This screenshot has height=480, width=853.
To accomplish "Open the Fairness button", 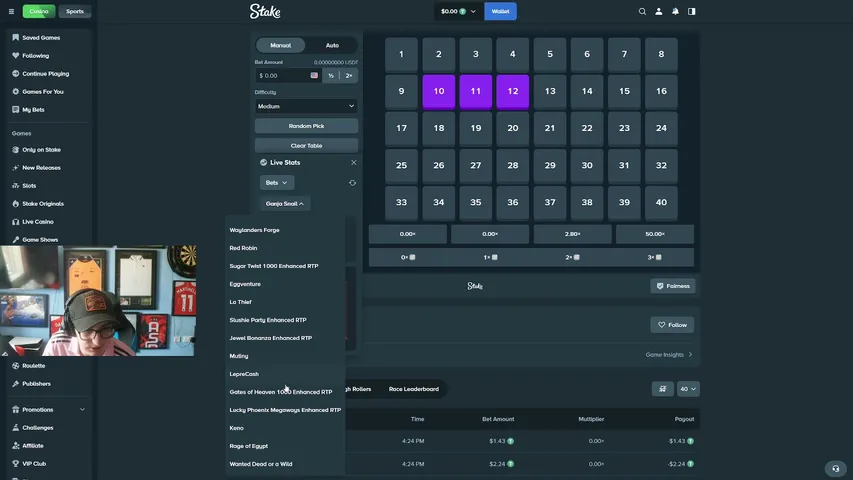I will pos(672,286).
